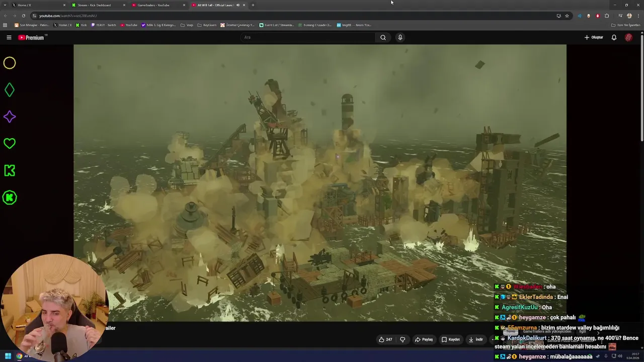The image size is (644, 362).
Task: Open the Kick bookmark
Action: coord(81,25)
